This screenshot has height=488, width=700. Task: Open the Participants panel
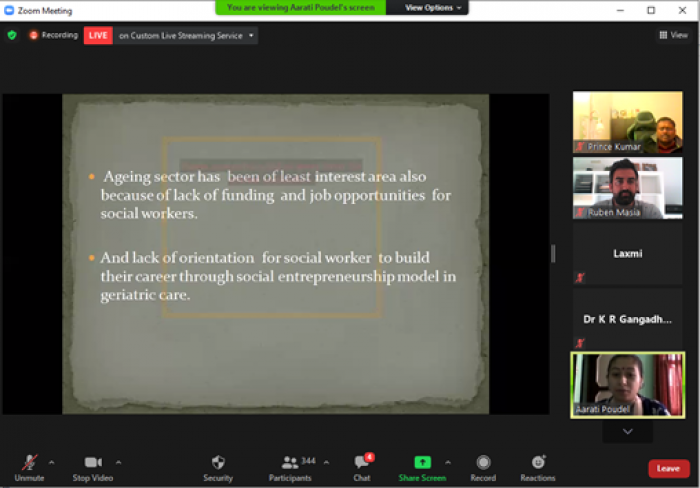tap(291, 462)
